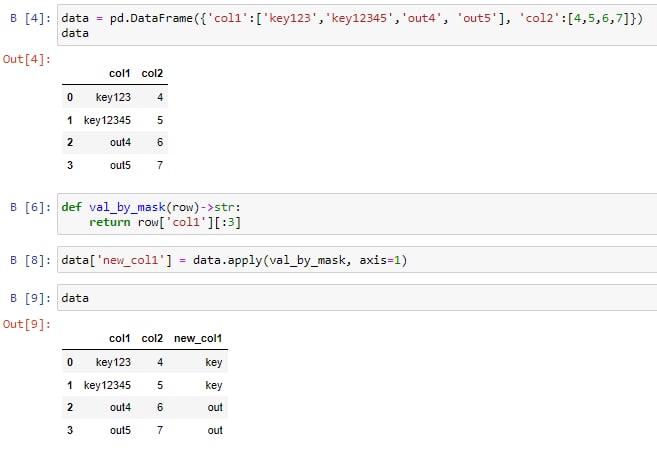
Task: Click col2 header in Out[4] table
Action: (x=152, y=73)
